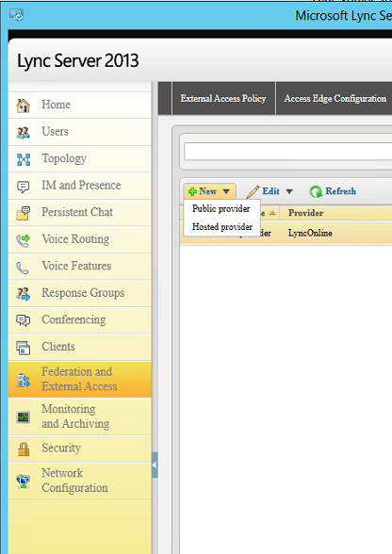
Task: Click the Lync Server app icon in title bar
Action: point(17,15)
